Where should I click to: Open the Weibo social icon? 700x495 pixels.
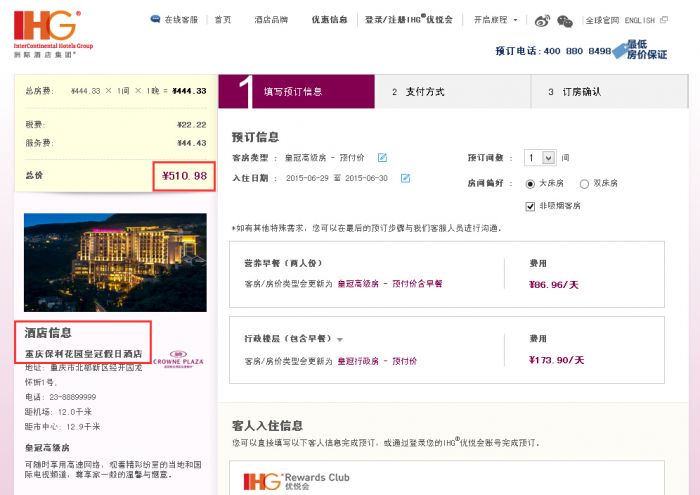542,21
